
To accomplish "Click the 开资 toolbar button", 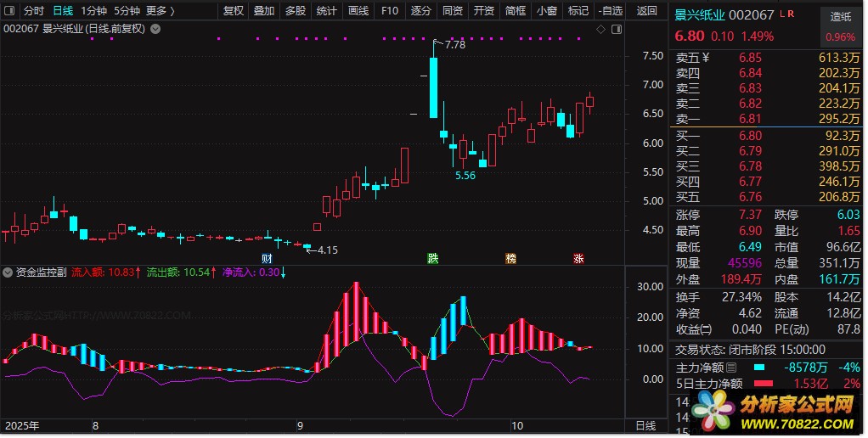I will (484, 10).
